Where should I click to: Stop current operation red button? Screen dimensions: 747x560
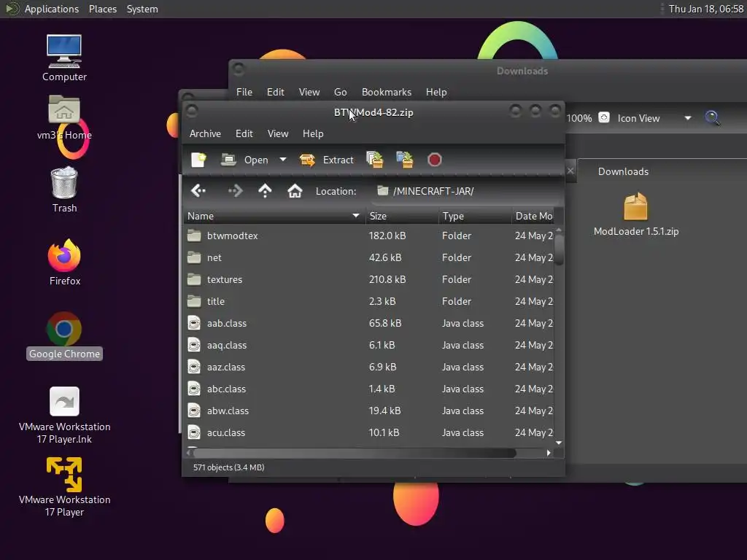[435, 160]
